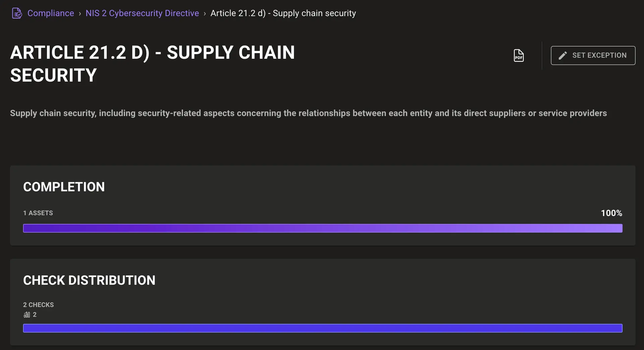Export the article as PDF icon
Viewport: 644px width, 350px height.
point(519,55)
